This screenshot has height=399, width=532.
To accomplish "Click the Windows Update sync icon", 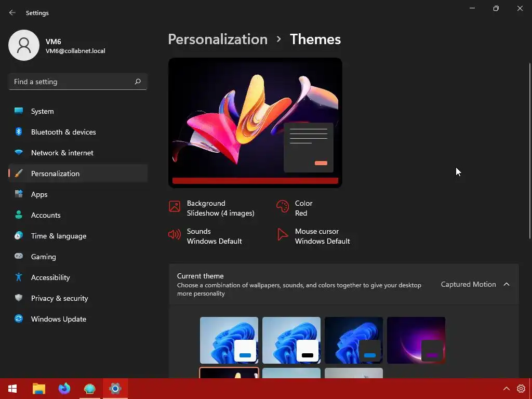I will click(x=19, y=318).
